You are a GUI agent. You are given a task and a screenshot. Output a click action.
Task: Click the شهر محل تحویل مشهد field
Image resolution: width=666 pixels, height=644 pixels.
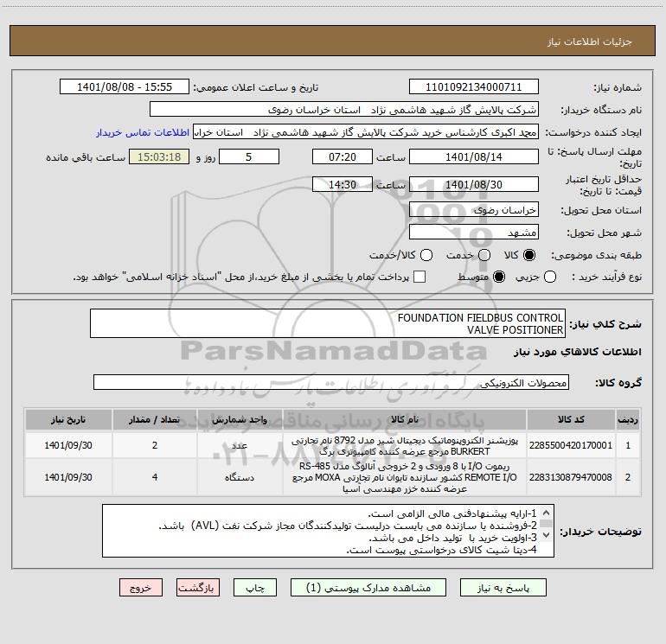click(474, 233)
